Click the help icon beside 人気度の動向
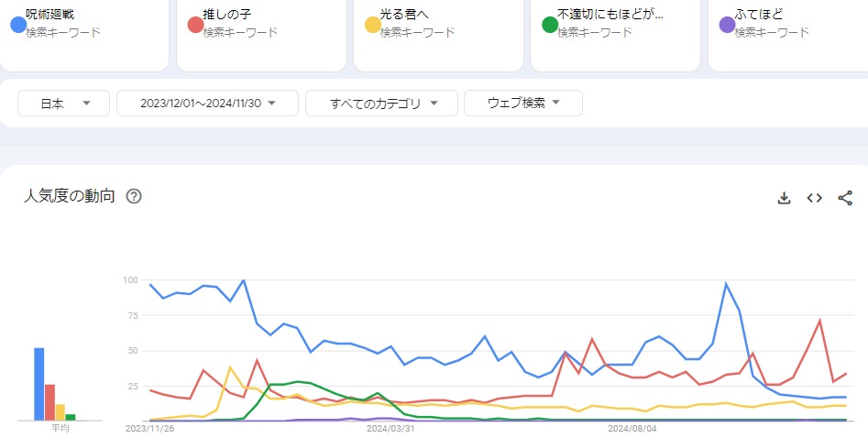This screenshot has height=438, width=868. point(134,196)
